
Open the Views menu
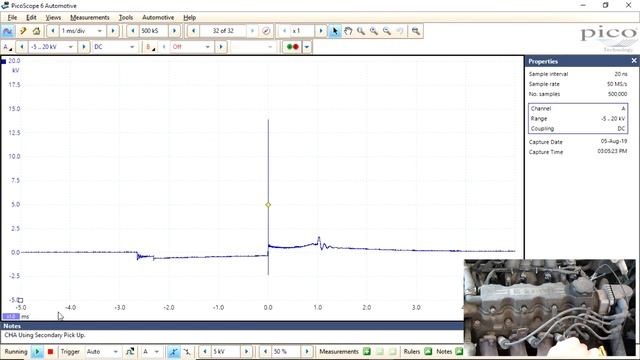click(53, 18)
